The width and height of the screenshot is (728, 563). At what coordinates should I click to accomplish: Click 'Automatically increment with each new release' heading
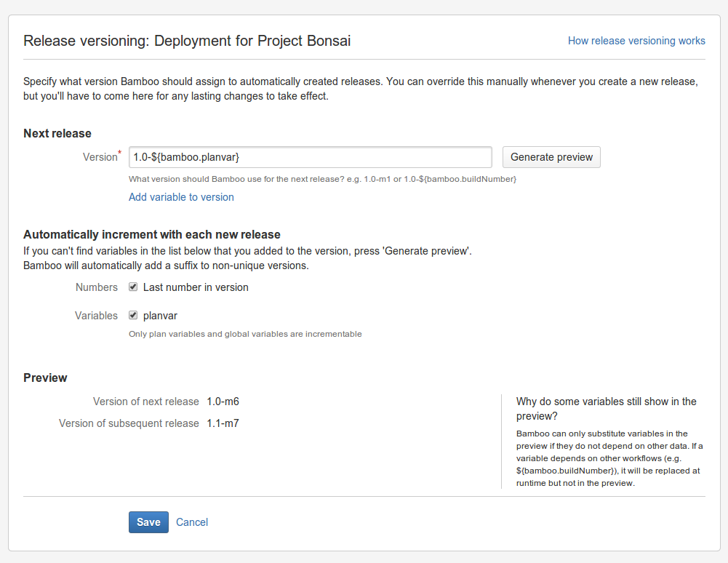pos(152,234)
